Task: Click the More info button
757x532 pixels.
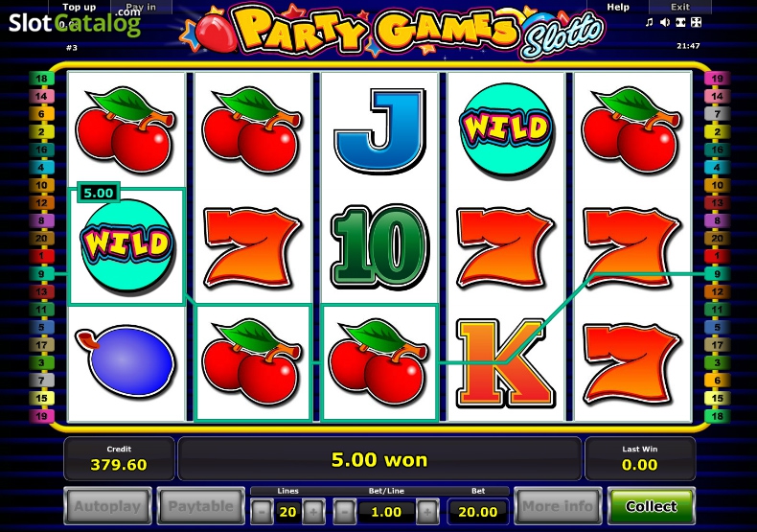Action: [x=558, y=506]
